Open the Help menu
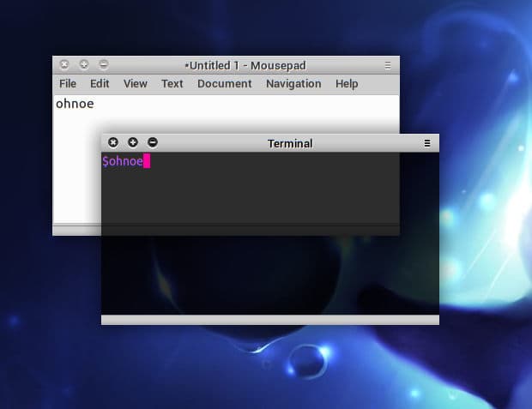This screenshot has width=532, height=409. tap(347, 83)
